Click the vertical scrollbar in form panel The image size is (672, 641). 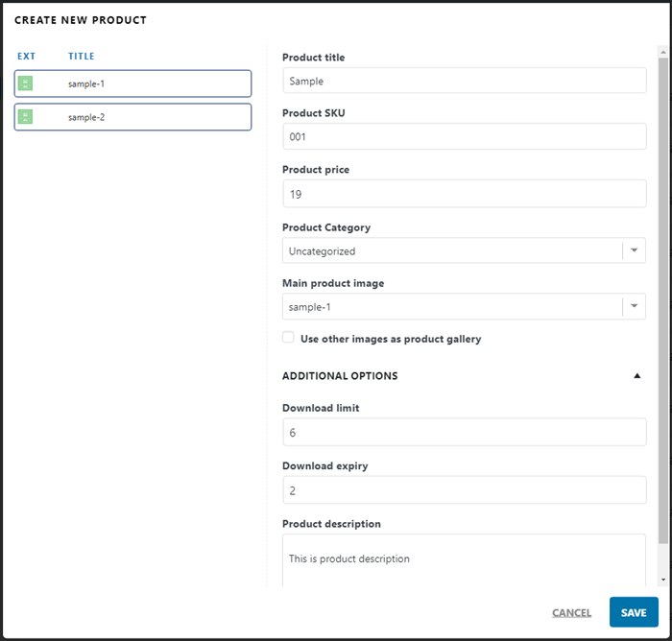662,288
